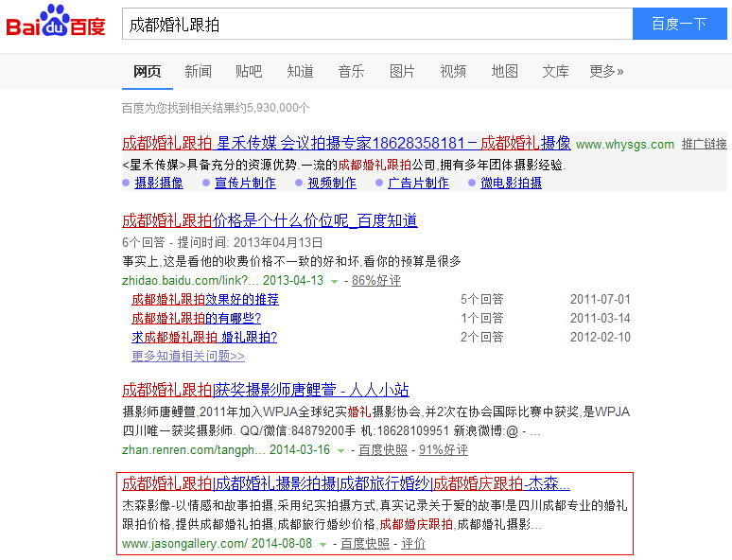
Task: Switch to the 新闻 tab
Action: 198,72
